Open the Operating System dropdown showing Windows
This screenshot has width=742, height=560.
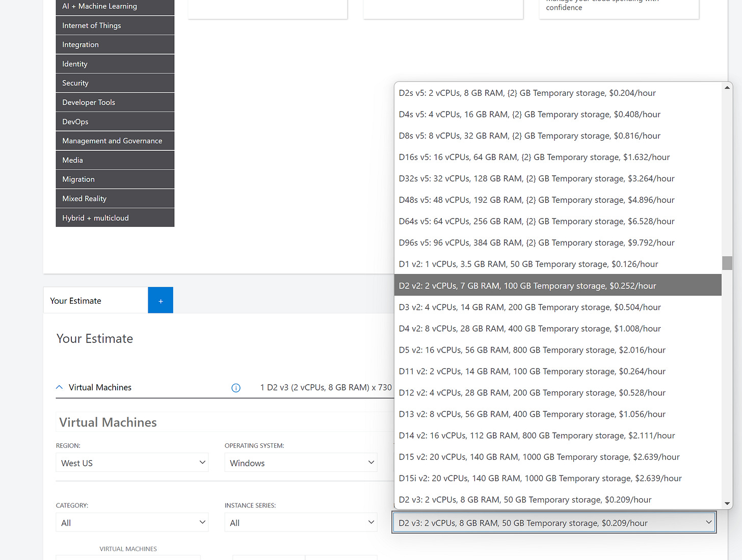click(300, 463)
